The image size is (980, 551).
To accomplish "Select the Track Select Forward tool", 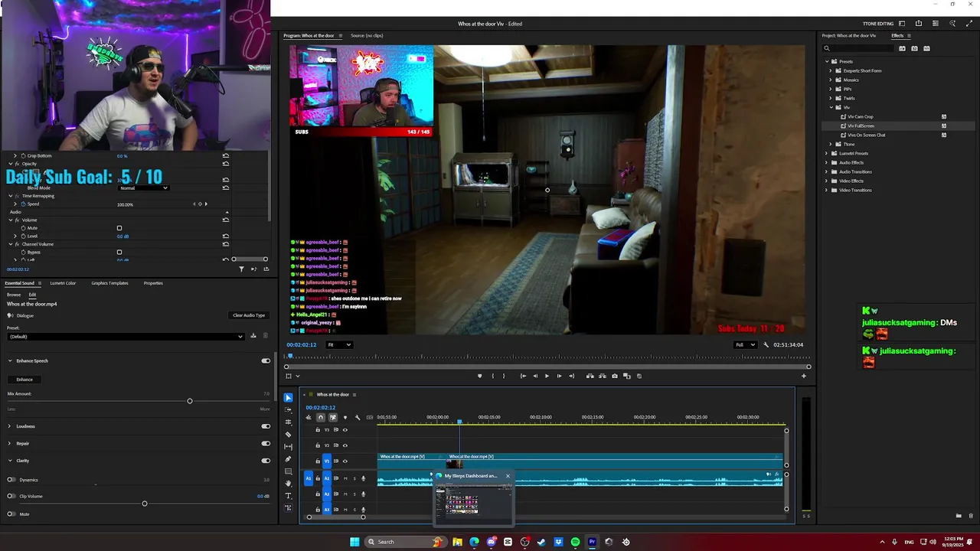I will 288,410.
